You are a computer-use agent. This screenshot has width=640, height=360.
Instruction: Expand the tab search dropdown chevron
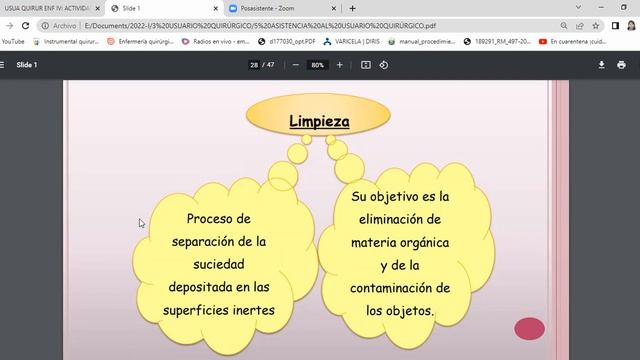tap(578, 7)
